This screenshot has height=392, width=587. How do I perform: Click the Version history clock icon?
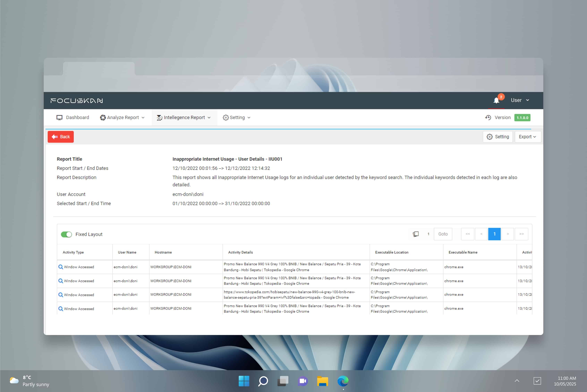click(488, 117)
